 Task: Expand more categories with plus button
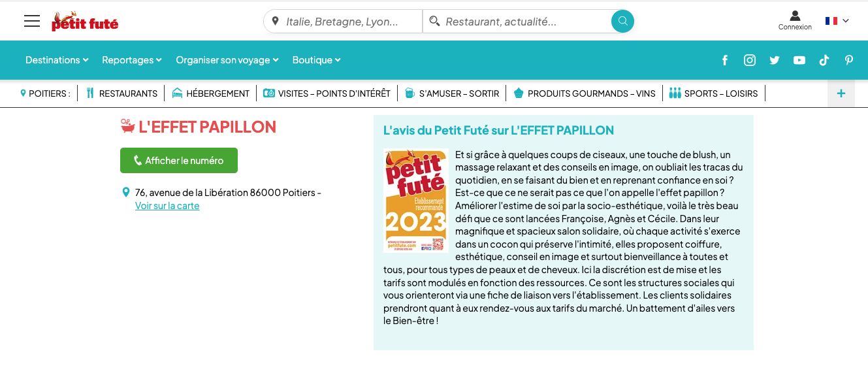click(x=841, y=93)
